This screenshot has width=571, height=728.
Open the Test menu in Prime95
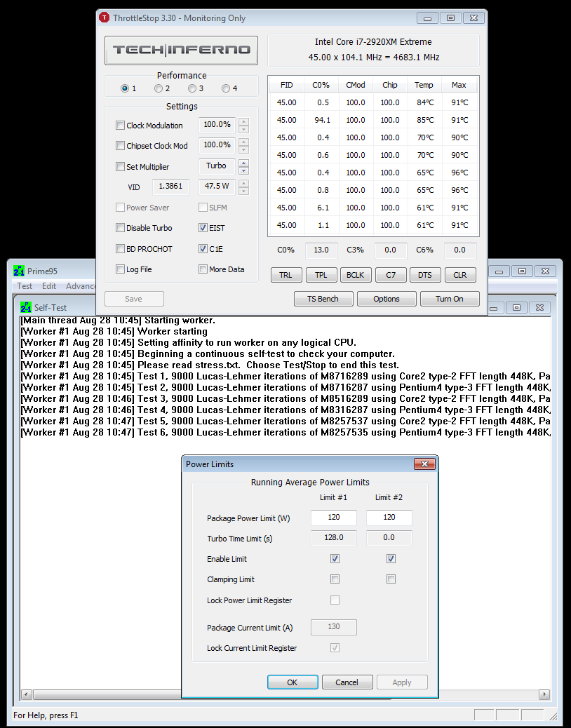(x=25, y=286)
